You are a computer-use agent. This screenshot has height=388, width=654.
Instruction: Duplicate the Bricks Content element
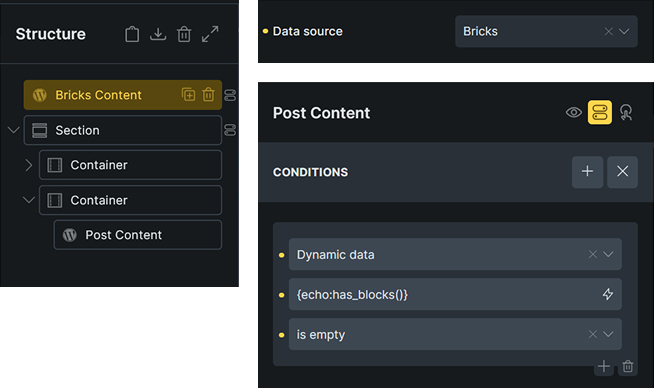coord(188,95)
